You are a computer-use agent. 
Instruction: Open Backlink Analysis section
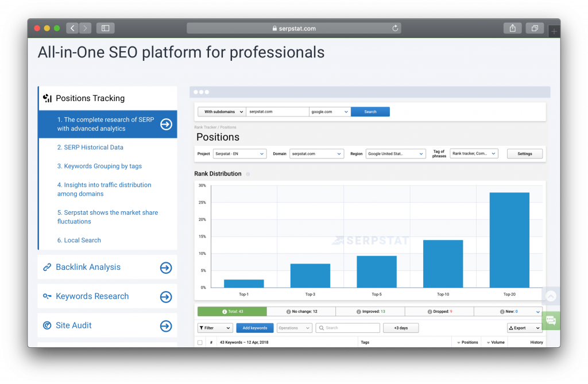pyautogui.click(x=107, y=267)
